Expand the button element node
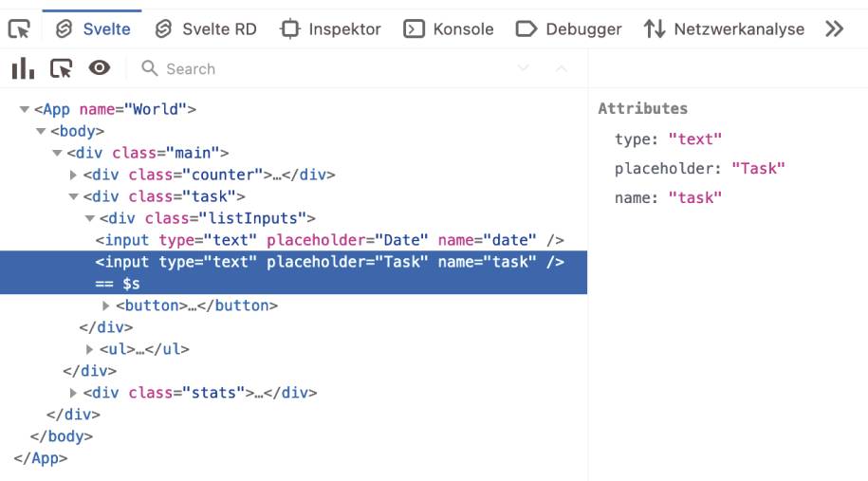Image resolution: width=868 pixels, height=481 pixels. (x=105, y=305)
